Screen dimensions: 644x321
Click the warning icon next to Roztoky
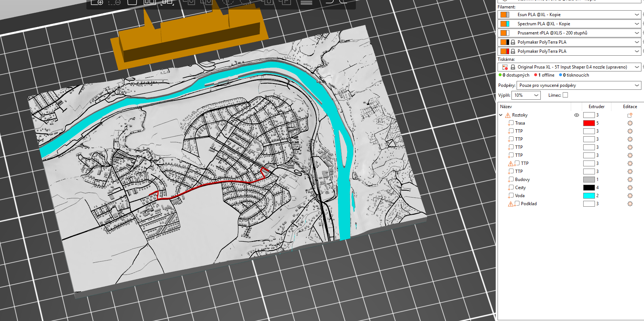[x=508, y=115]
